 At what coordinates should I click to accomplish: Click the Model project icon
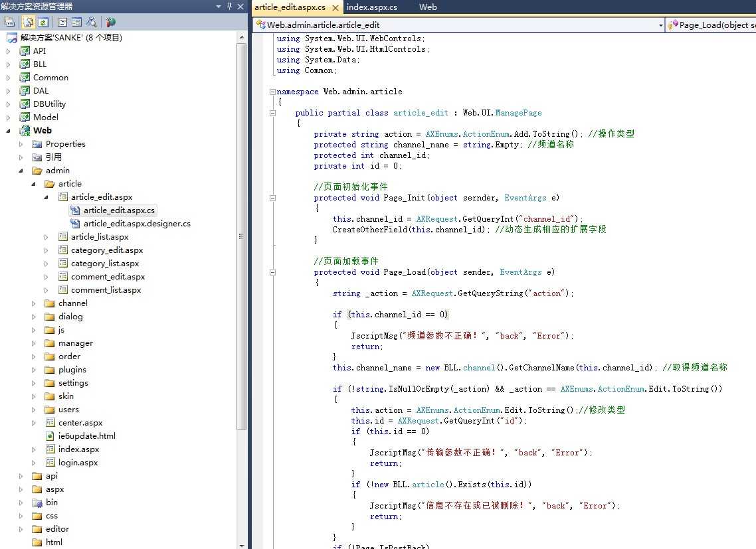click(25, 117)
